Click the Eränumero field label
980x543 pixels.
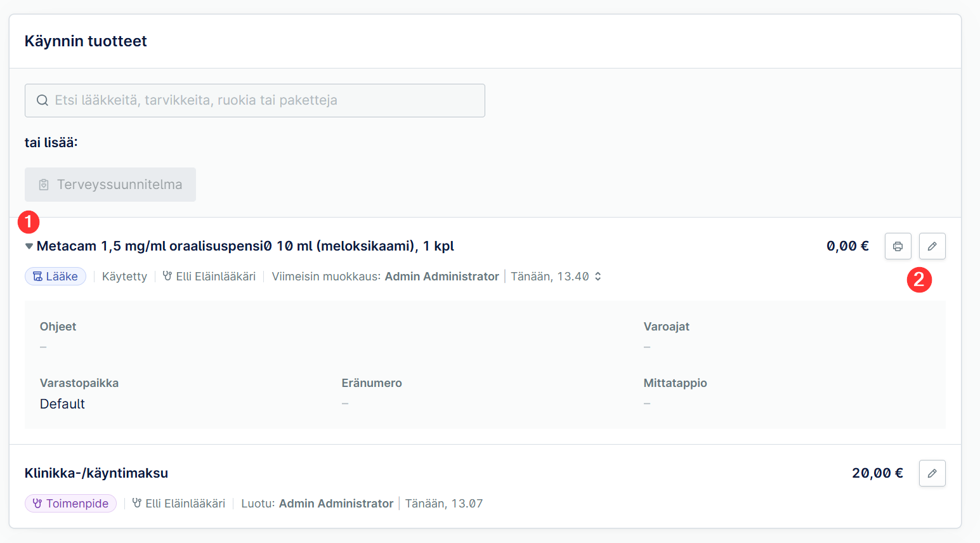click(372, 383)
